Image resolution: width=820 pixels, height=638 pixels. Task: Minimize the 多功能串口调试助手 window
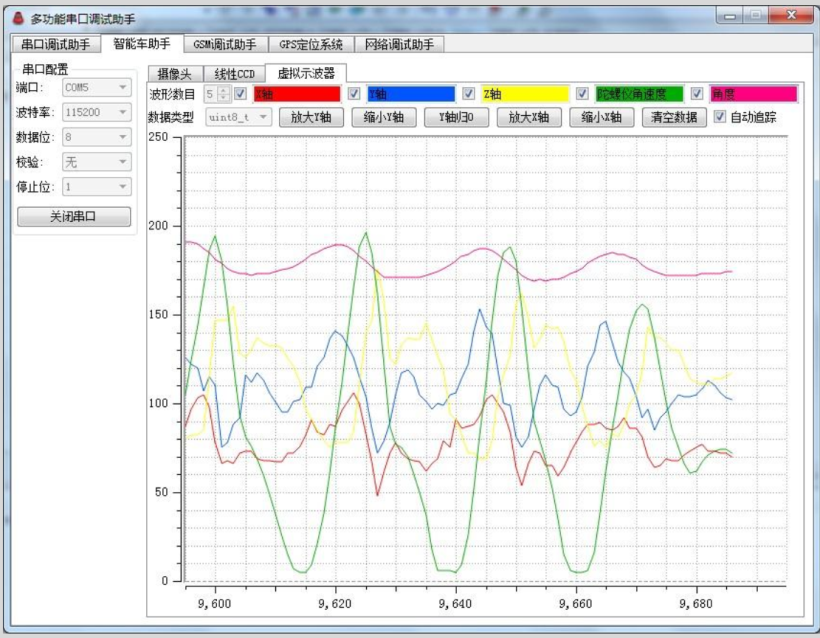click(730, 16)
